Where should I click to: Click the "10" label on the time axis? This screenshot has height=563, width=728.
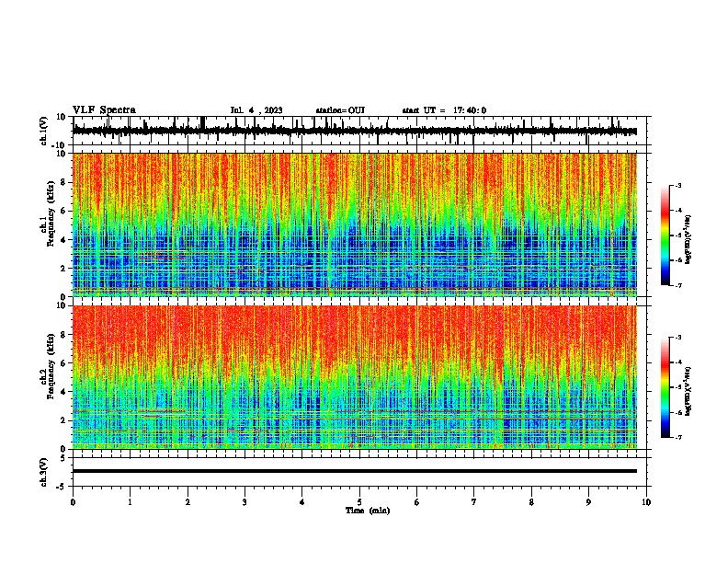(646, 502)
